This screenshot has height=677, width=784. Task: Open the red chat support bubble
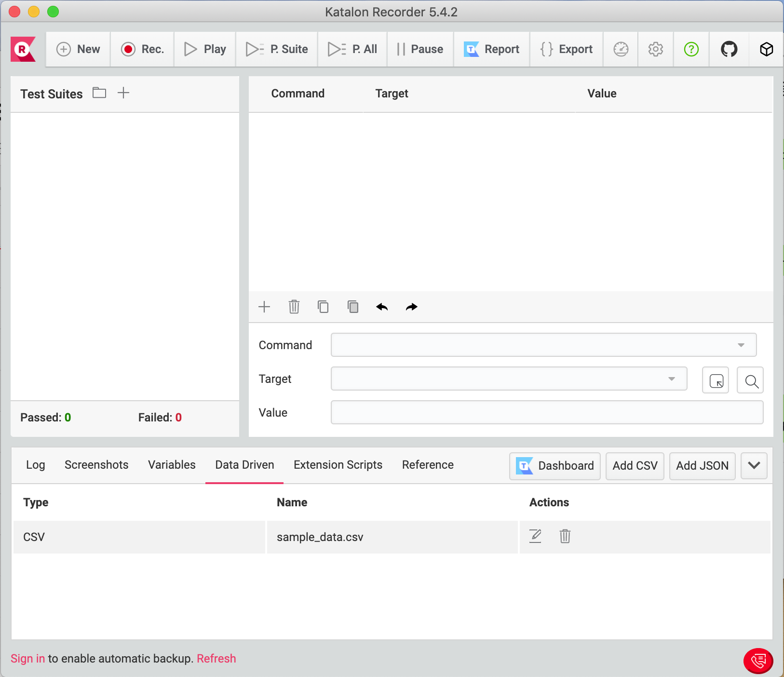tap(758, 661)
